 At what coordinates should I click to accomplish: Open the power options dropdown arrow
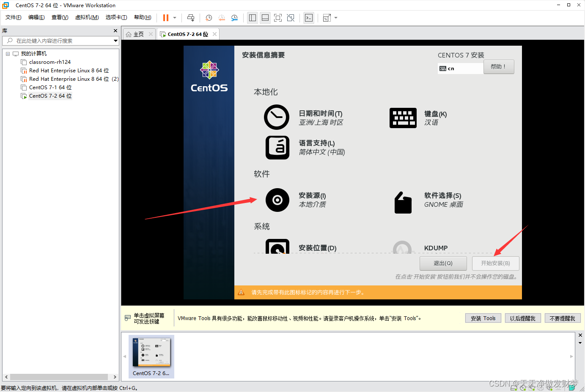click(175, 18)
